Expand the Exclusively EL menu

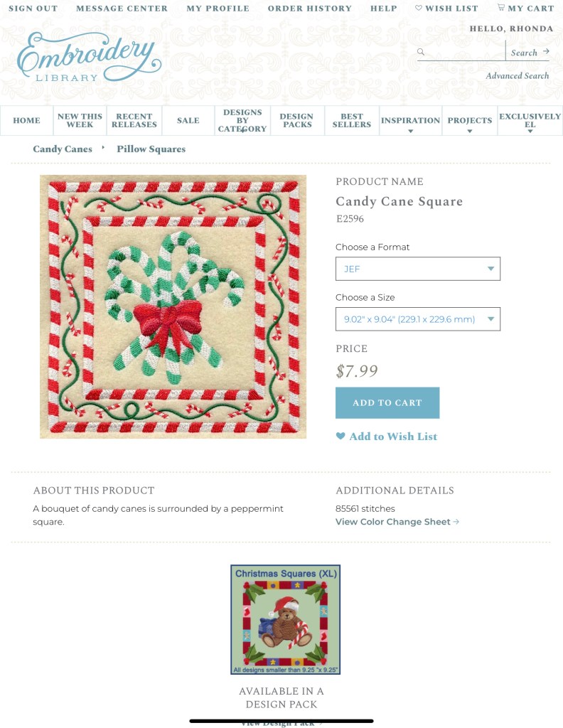pos(530,121)
